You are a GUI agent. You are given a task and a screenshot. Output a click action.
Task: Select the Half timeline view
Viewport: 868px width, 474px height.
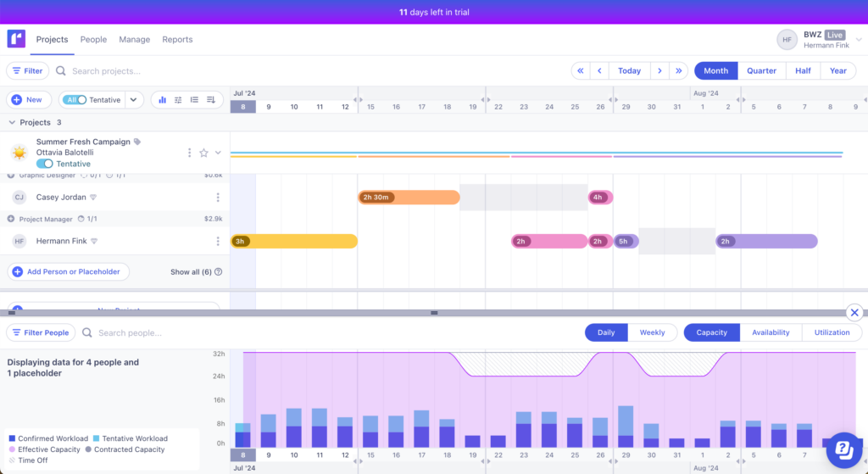tap(803, 71)
